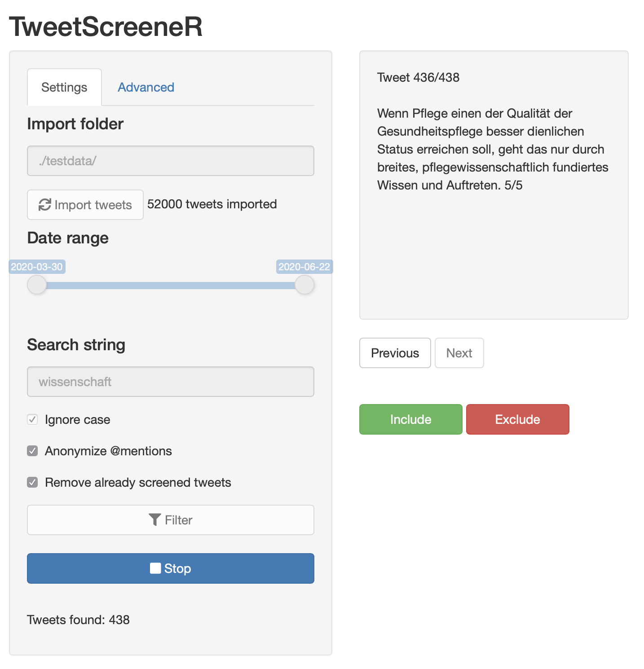Click the Next tweet button
644x669 pixels.
click(x=459, y=353)
